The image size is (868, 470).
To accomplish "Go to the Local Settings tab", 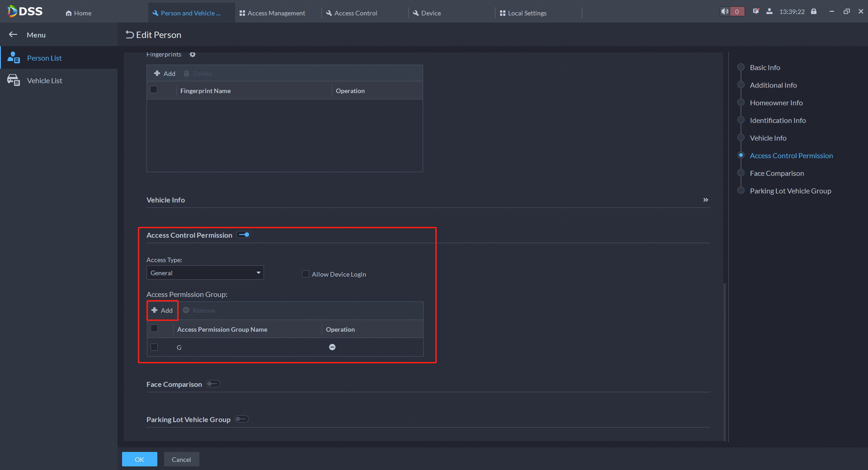I will [523, 13].
